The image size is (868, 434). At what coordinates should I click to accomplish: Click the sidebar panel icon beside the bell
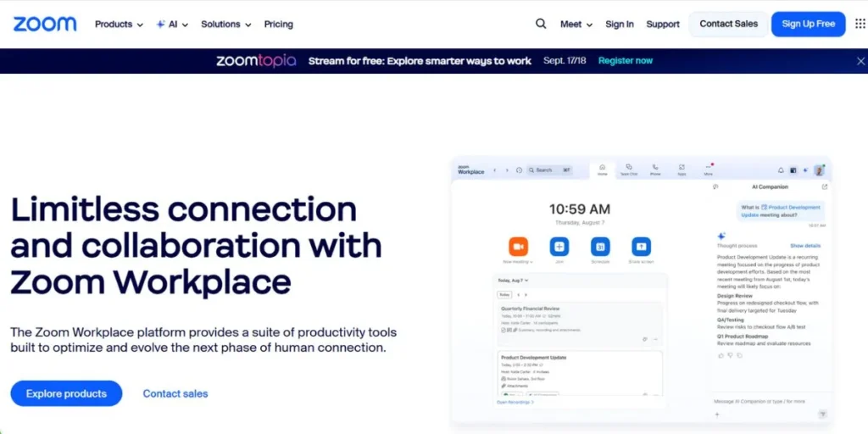(793, 170)
